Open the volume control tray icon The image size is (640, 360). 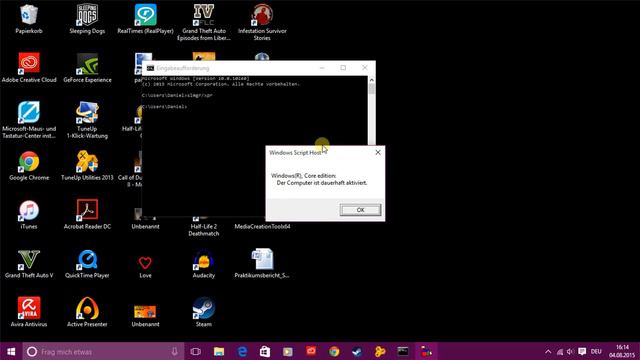[571, 351]
